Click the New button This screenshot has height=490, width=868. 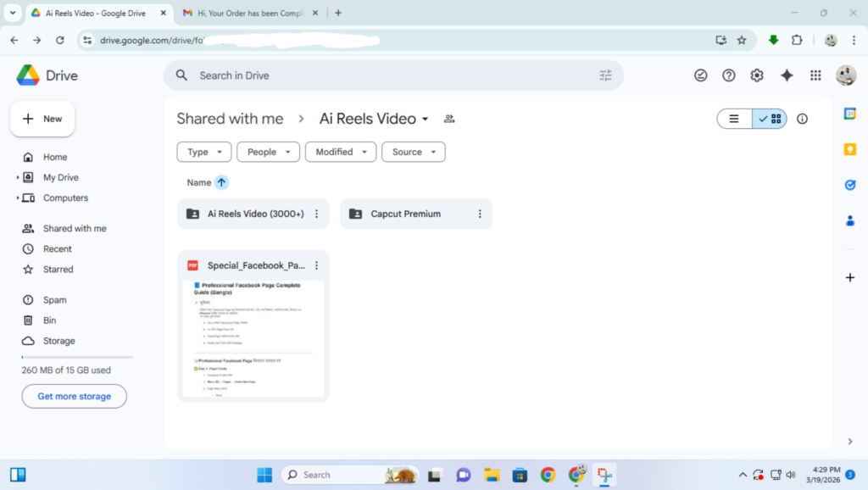click(42, 119)
